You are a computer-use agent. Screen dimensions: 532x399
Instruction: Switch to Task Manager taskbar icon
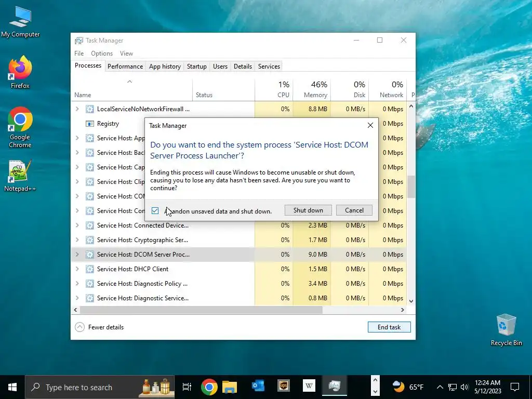334,386
